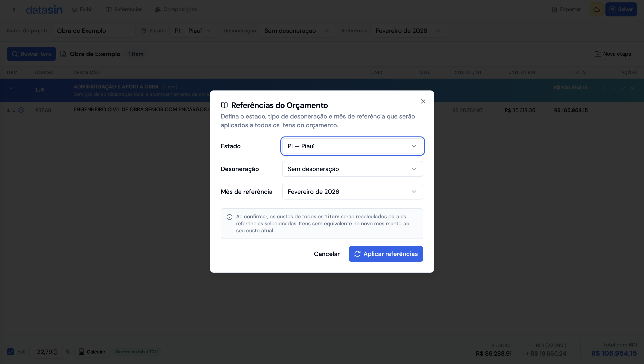Click Exportar in the top bar
Viewport: 644px width, 364px height.
566,9
